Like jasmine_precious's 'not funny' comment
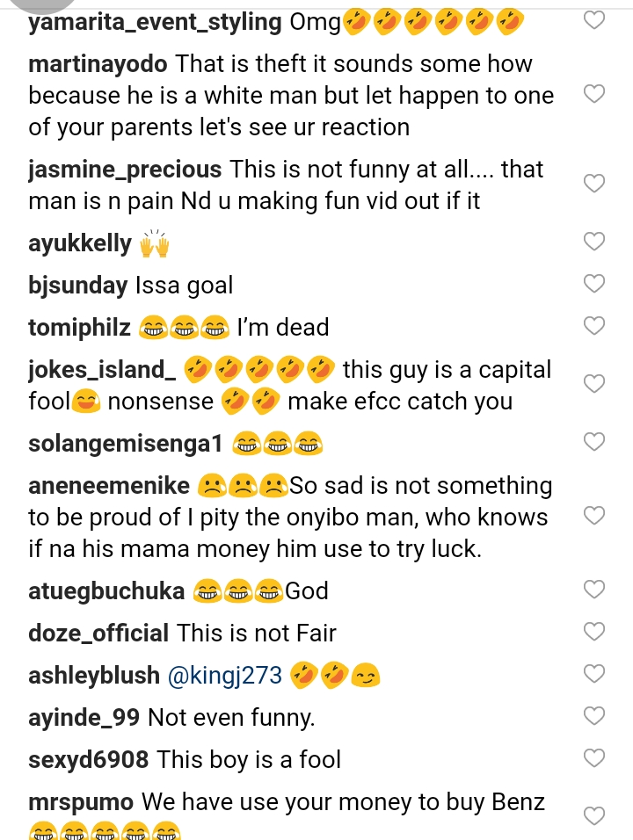 [595, 183]
